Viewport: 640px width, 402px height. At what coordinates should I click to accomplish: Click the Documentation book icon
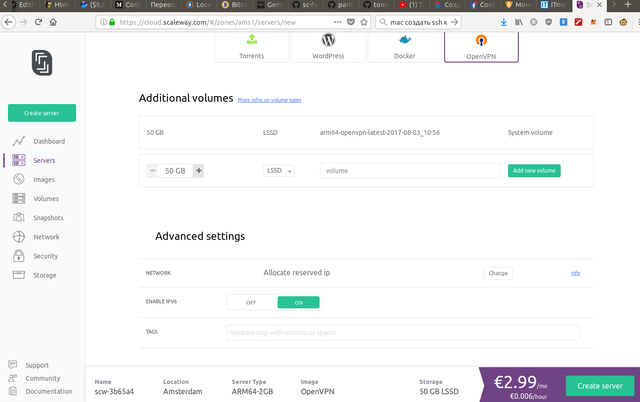(13, 391)
